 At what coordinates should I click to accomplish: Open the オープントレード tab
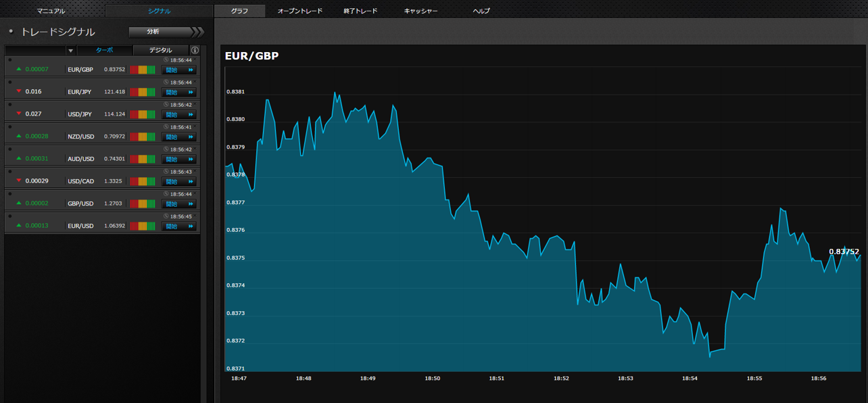(300, 11)
